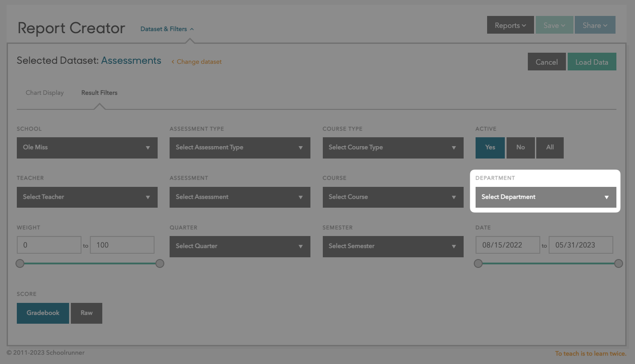Viewport: 635px width, 364px height.
Task: Expand the Select Teacher dropdown
Action: 87,197
